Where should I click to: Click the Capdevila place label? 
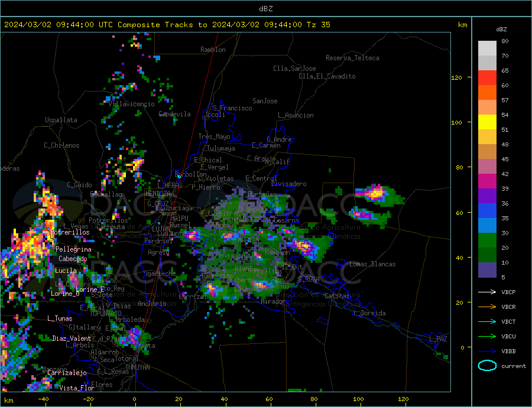tap(175, 114)
